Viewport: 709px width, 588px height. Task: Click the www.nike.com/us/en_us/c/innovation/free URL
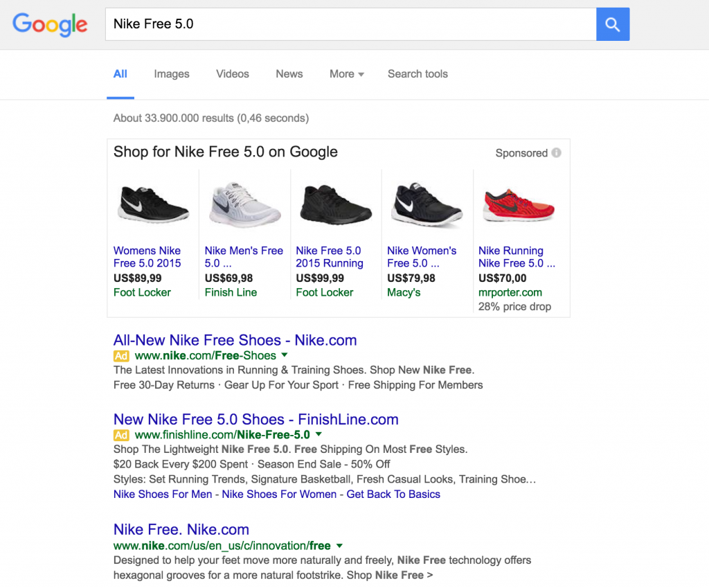(x=222, y=546)
